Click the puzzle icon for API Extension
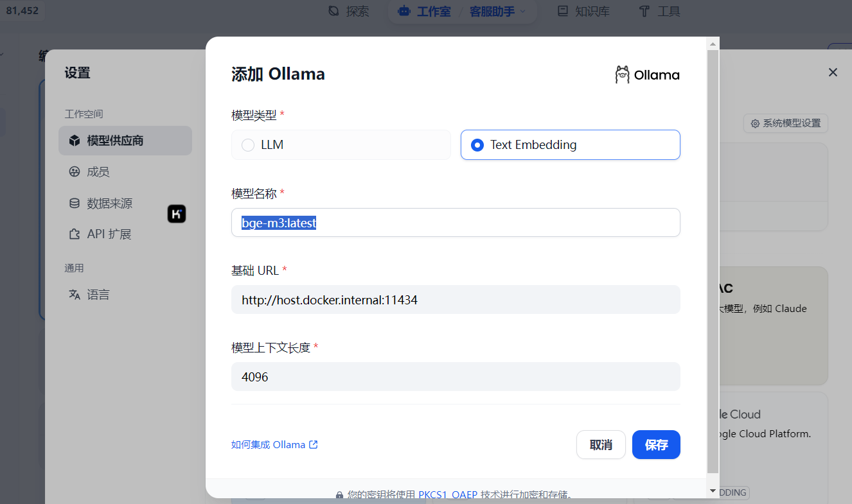Image resolution: width=852 pixels, height=504 pixels. [75, 234]
